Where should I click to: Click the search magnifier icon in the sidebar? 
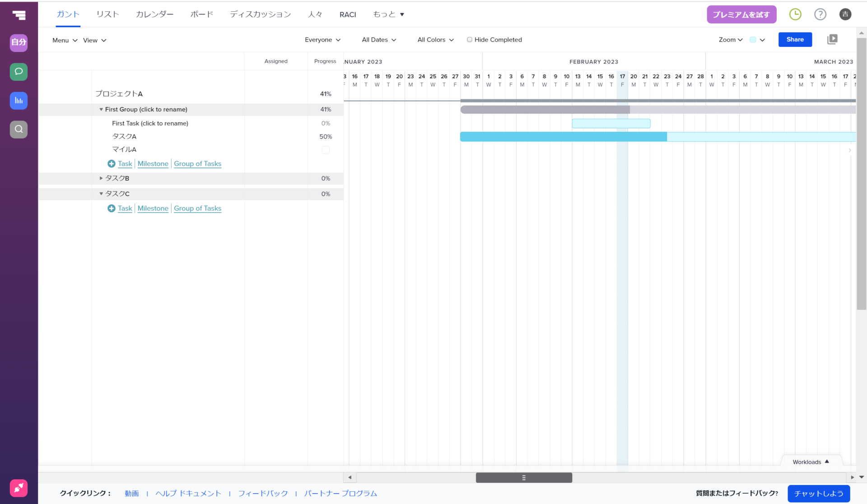pos(19,129)
